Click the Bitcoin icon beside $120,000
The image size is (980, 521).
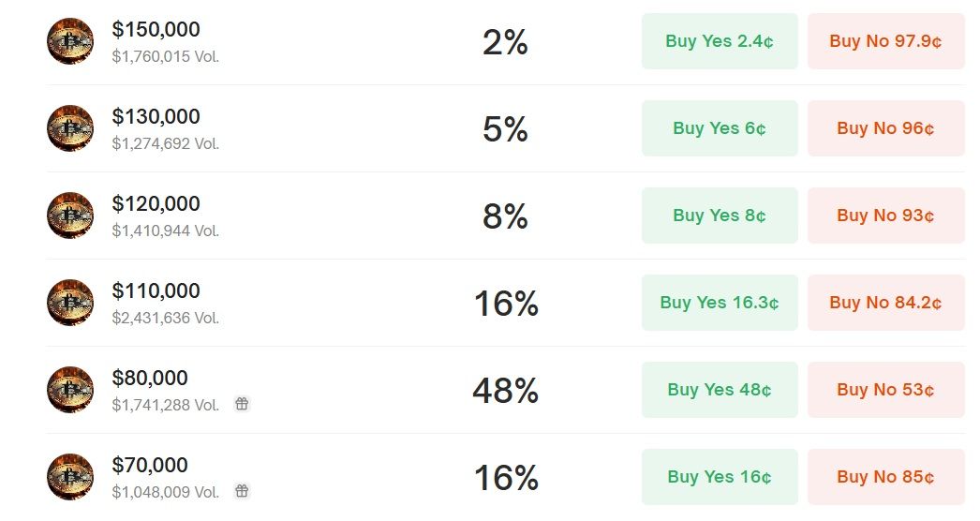click(70, 216)
